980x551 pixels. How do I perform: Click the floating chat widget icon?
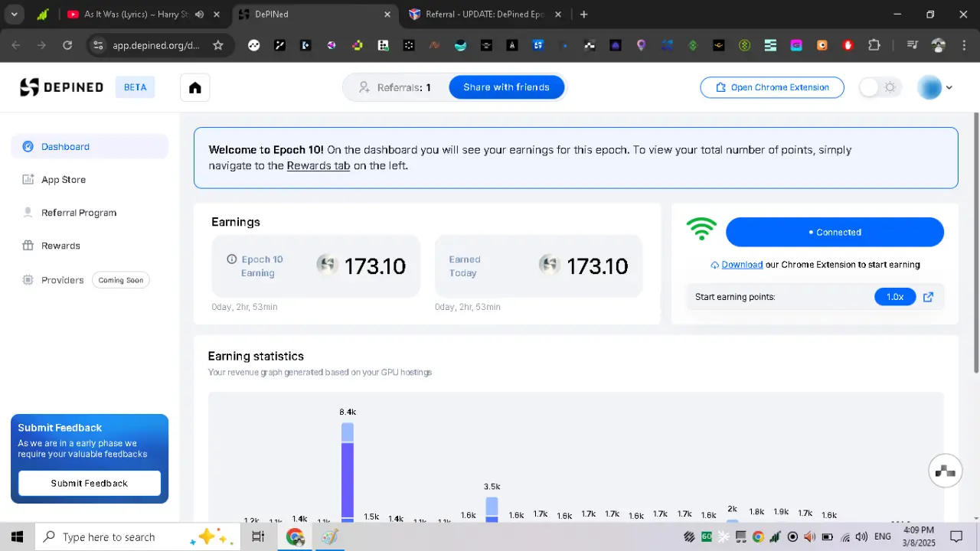pos(946,471)
